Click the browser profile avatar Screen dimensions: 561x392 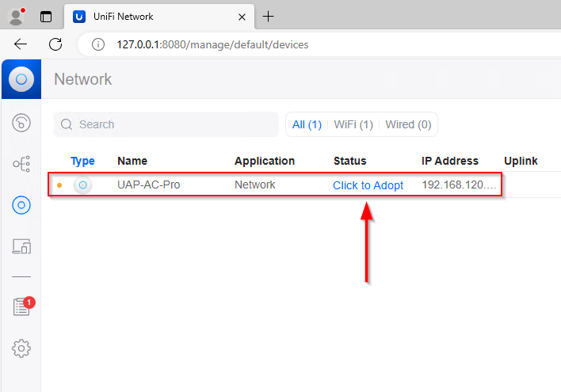pos(15,16)
